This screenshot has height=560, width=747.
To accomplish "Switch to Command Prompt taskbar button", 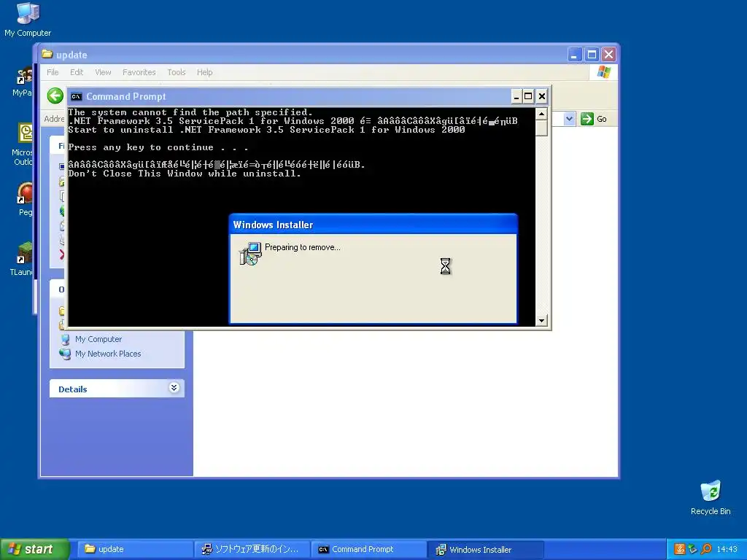I will tap(368, 549).
